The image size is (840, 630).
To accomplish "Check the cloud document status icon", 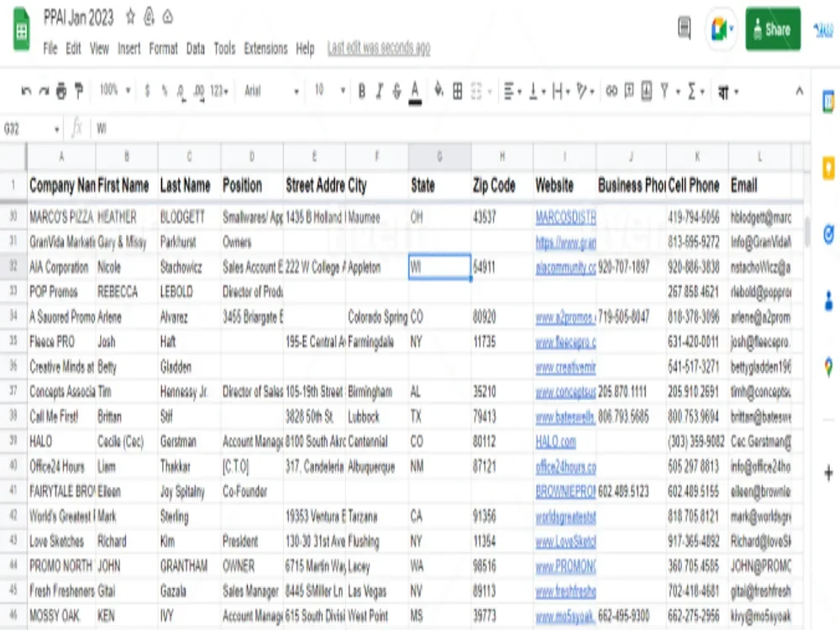I will pyautogui.click(x=168, y=17).
